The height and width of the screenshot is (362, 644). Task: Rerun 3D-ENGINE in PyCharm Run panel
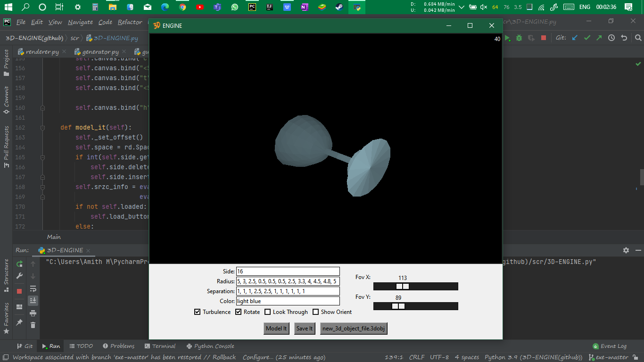[x=19, y=263]
